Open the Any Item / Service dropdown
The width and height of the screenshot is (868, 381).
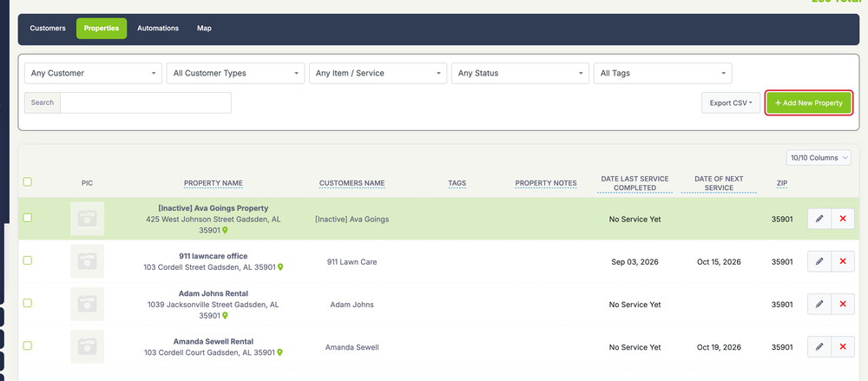[x=378, y=73]
